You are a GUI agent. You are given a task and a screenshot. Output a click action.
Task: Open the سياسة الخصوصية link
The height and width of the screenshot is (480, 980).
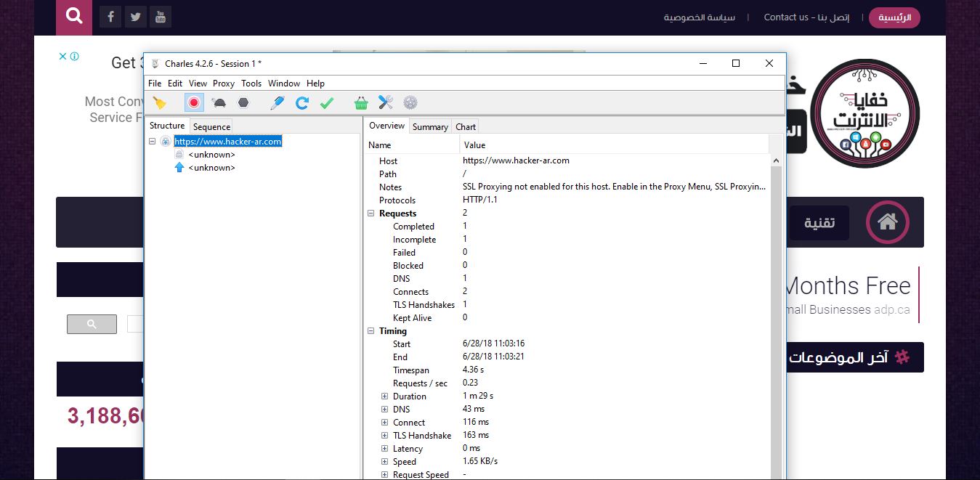700,17
